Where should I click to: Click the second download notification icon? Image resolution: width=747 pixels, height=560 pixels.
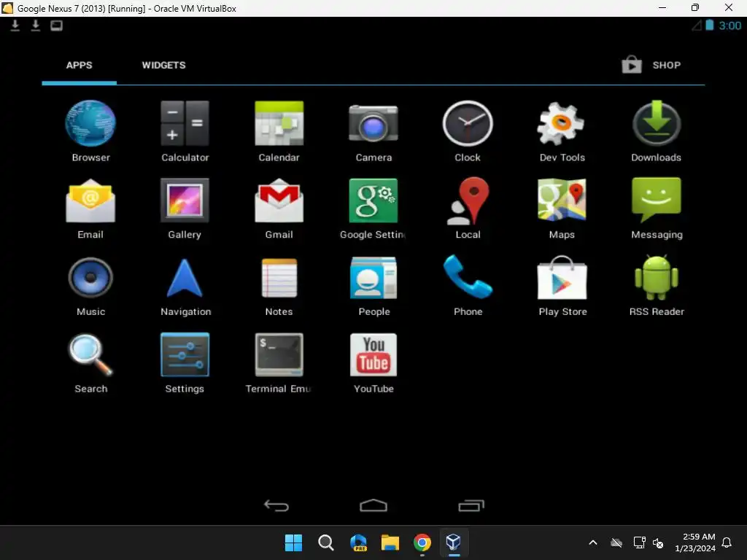pos(36,26)
